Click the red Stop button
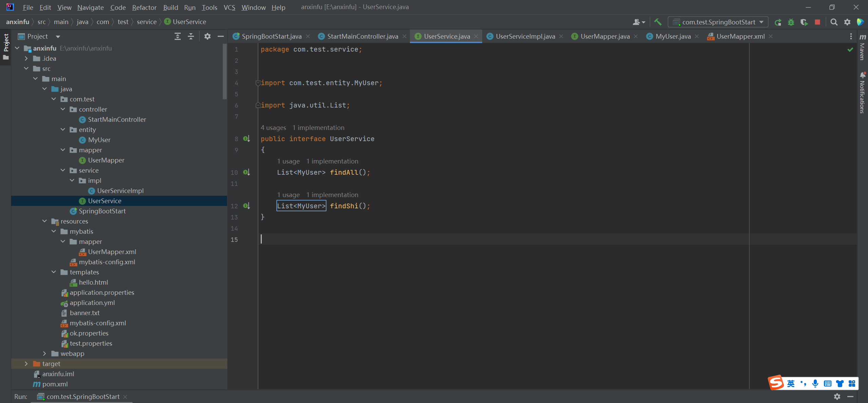 (x=817, y=22)
